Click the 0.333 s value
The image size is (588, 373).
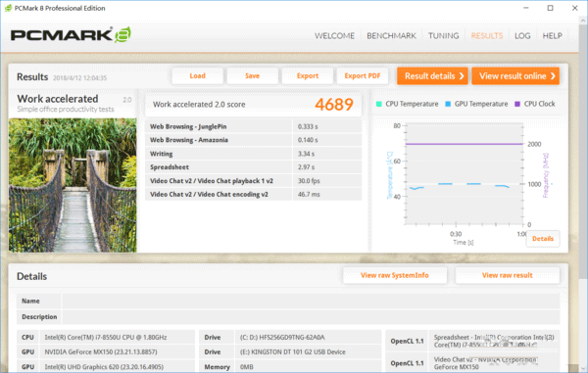click(x=308, y=126)
